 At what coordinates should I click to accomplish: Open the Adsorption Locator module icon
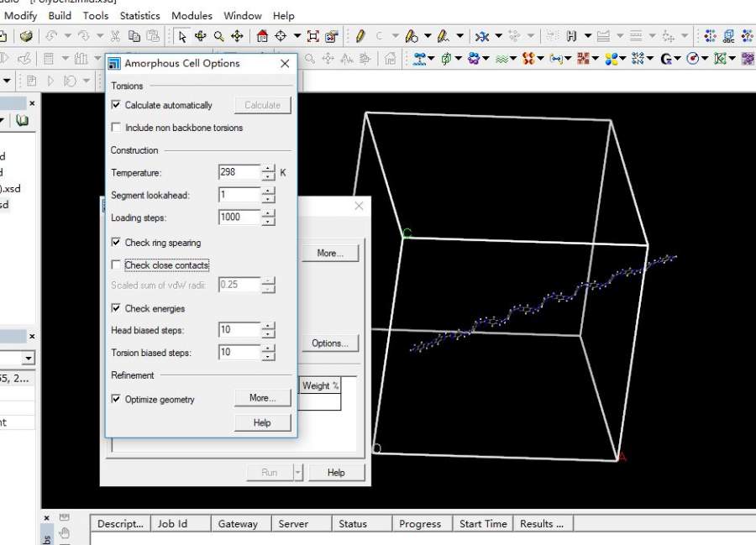coord(419,59)
